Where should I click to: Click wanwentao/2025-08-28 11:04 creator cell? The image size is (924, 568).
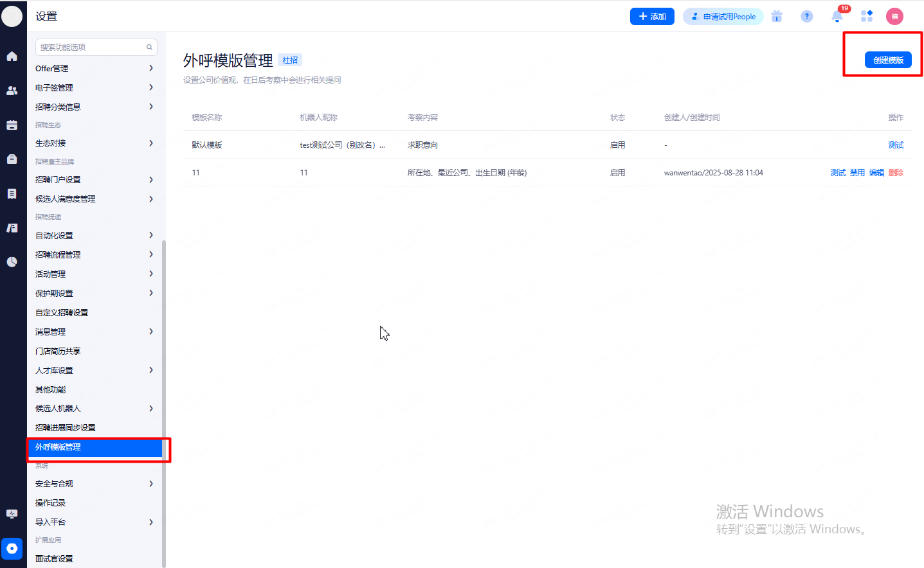pos(714,173)
